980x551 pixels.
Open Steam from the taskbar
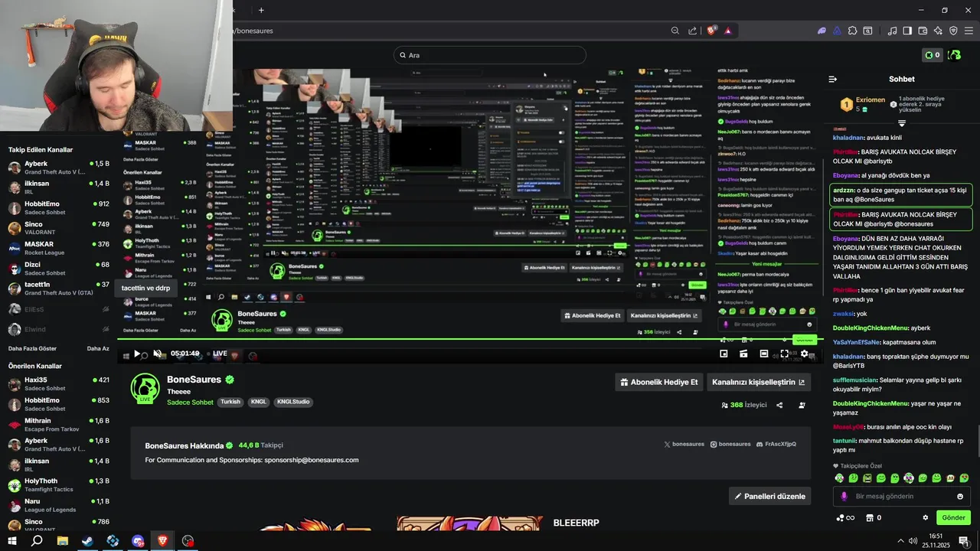(87, 541)
